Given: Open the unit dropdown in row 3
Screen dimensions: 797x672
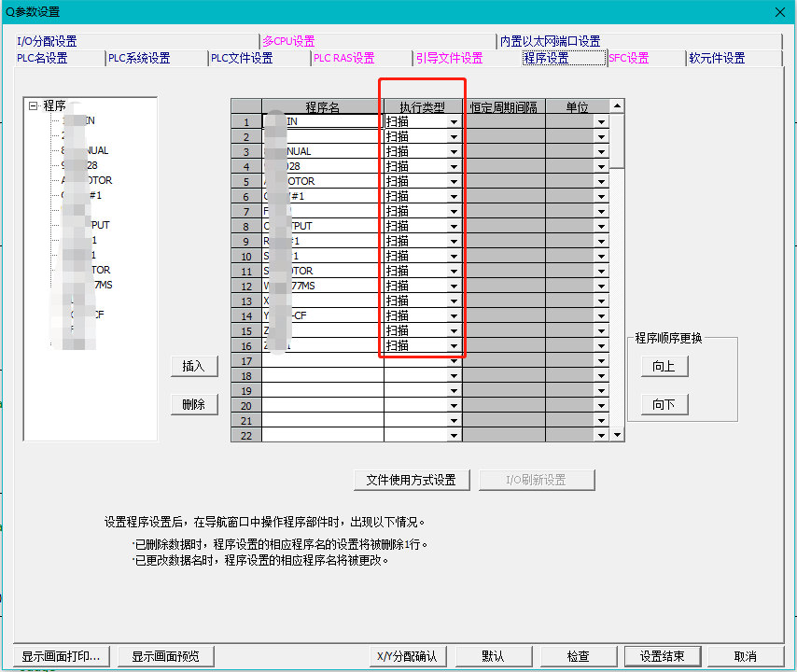Looking at the screenshot, I should pos(601,152).
